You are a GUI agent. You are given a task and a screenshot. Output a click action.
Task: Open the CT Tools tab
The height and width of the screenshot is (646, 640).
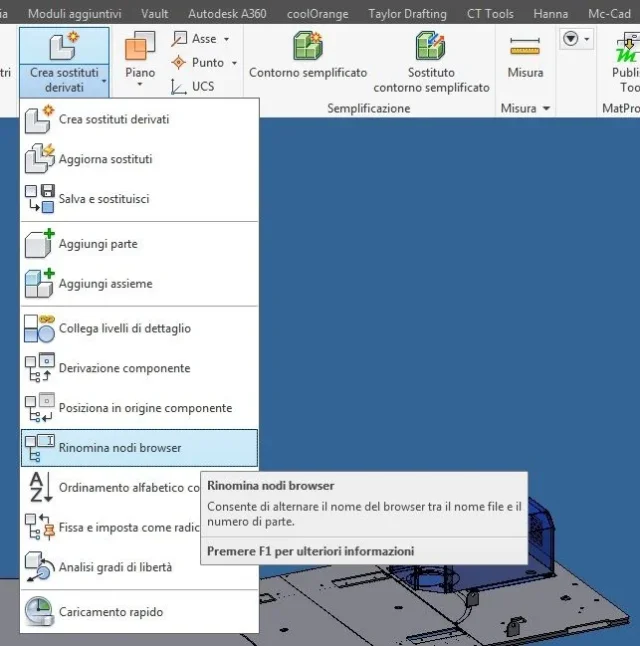pos(490,14)
